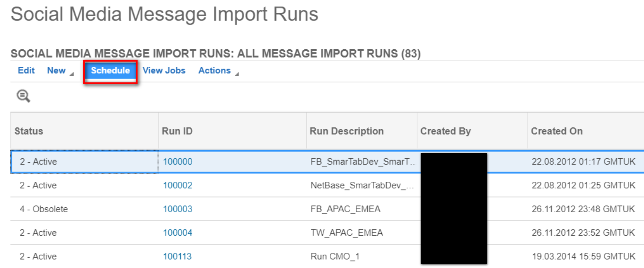Sort by the Run ID column header
Screen dimensions: 644x268
(177, 131)
